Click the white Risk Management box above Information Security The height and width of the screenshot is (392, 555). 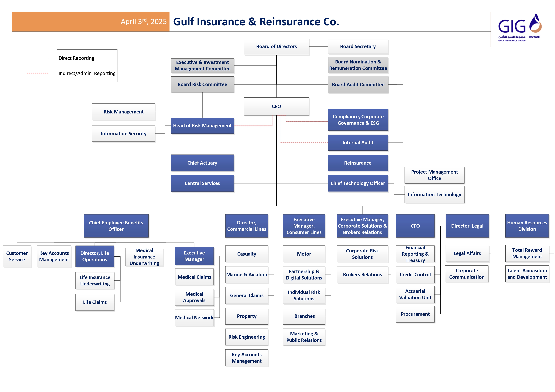coord(124,112)
